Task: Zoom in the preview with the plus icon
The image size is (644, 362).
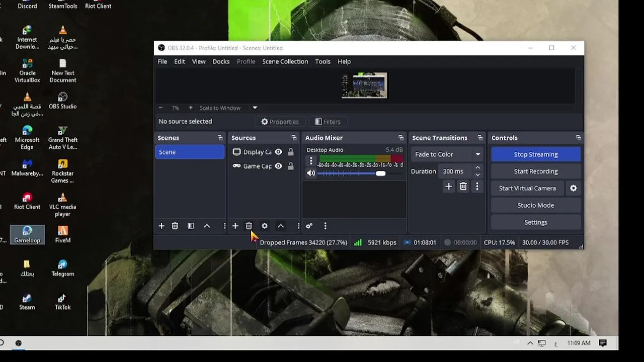Action: (x=191, y=108)
